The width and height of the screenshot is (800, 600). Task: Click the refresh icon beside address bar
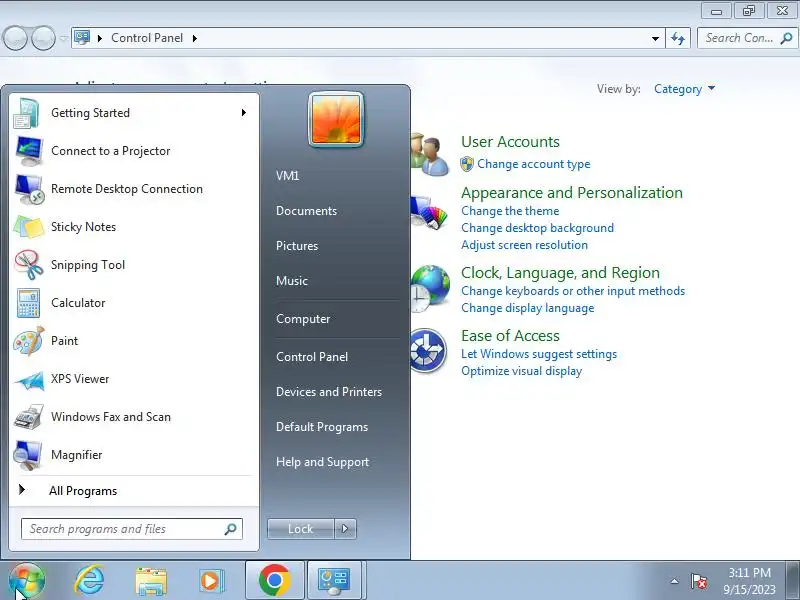[x=678, y=38]
